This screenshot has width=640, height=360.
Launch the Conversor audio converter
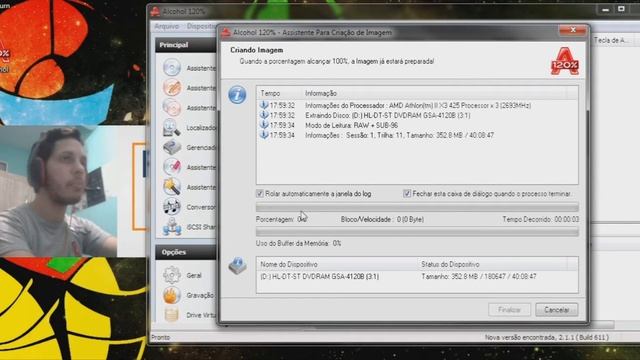pyautogui.click(x=189, y=207)
